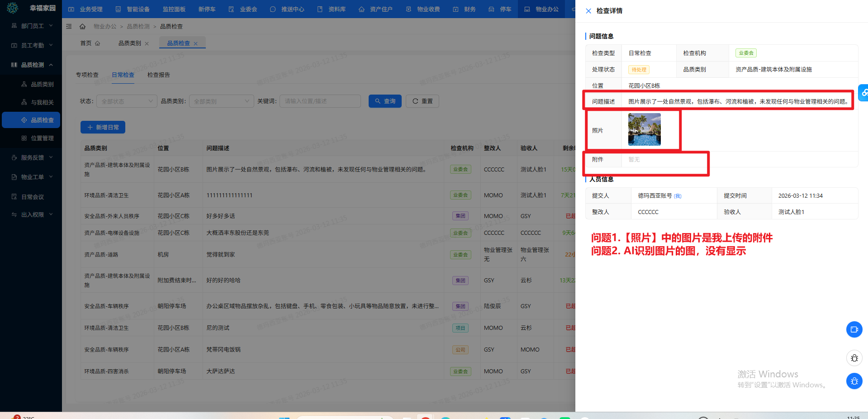The height and width of the screenshot is (419, 868).
Task: Click the home icon in the breadcrumb
Action: click(82, 26)
